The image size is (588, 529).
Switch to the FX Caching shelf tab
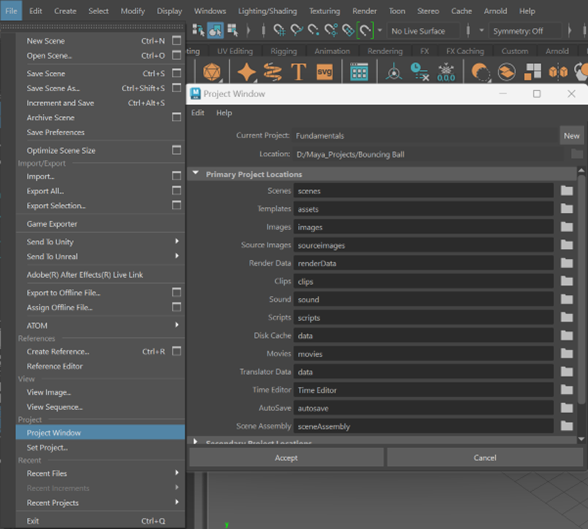(x=465, y=51)
